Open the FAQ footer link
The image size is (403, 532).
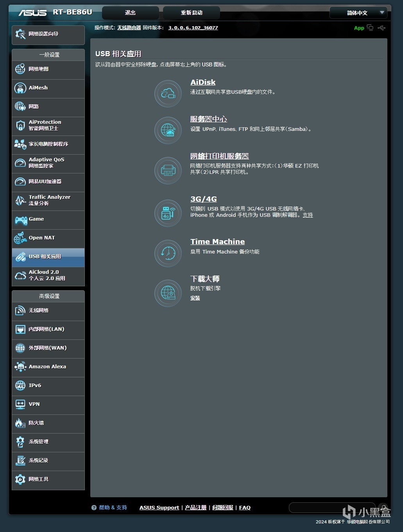point(245,508)
